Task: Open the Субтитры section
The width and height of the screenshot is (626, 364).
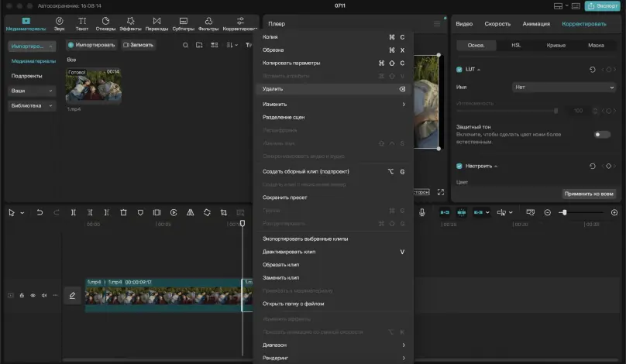Action: (184, 24)
